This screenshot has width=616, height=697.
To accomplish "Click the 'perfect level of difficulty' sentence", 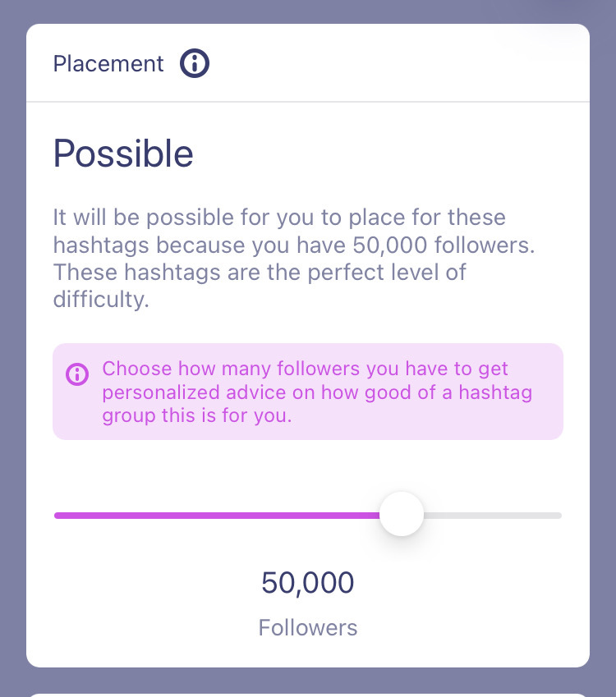I will point(260,286).
